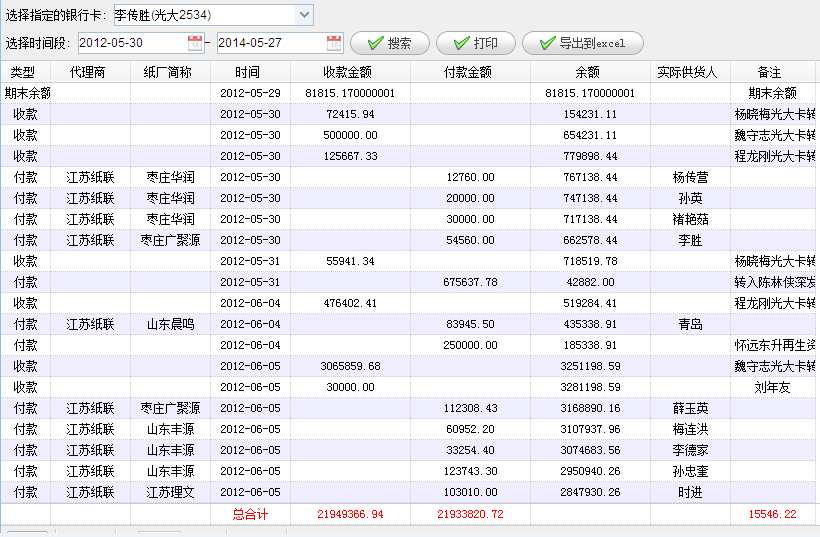Screen dimensions: 820x537
Task: Click the 收款金额 column header
Action: (x=349, y=72)
